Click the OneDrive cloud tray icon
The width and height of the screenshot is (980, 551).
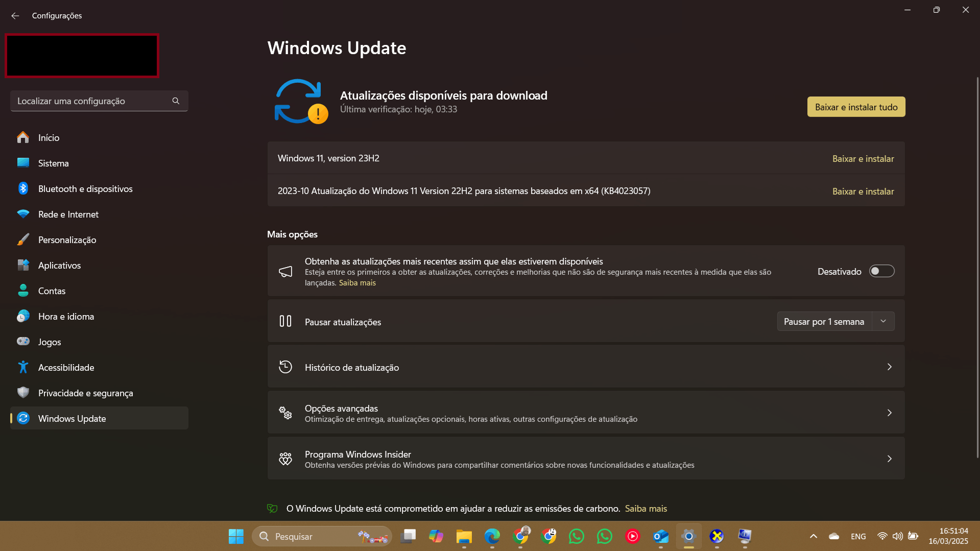(834, 536)
